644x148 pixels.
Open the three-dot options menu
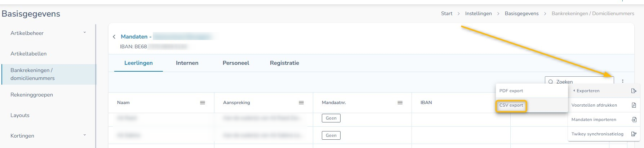[622, 81]
